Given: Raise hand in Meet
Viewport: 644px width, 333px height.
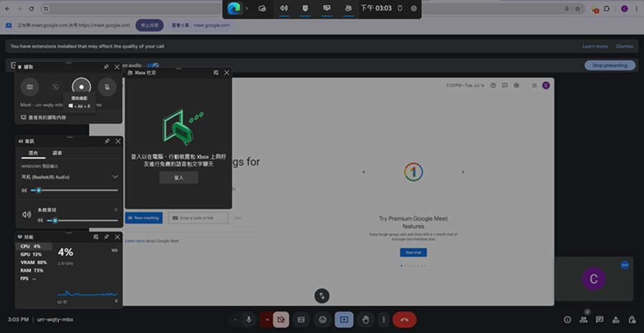Looking at the screenshot, I should coord(366,319).
